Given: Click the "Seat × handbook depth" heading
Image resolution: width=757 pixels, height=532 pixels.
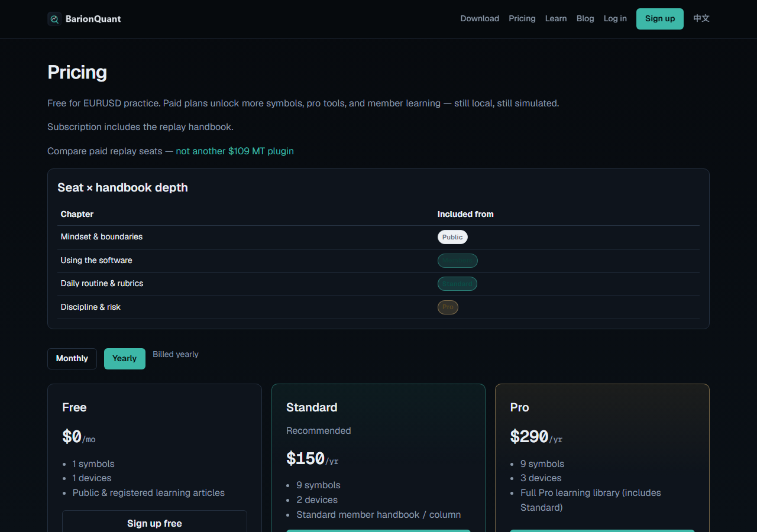Looking at the screenshot, I should (122, 187).
